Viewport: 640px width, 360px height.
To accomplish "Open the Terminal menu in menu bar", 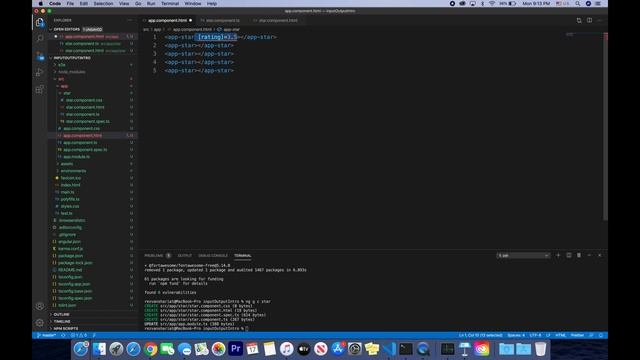I will click(x=170, y=4).
